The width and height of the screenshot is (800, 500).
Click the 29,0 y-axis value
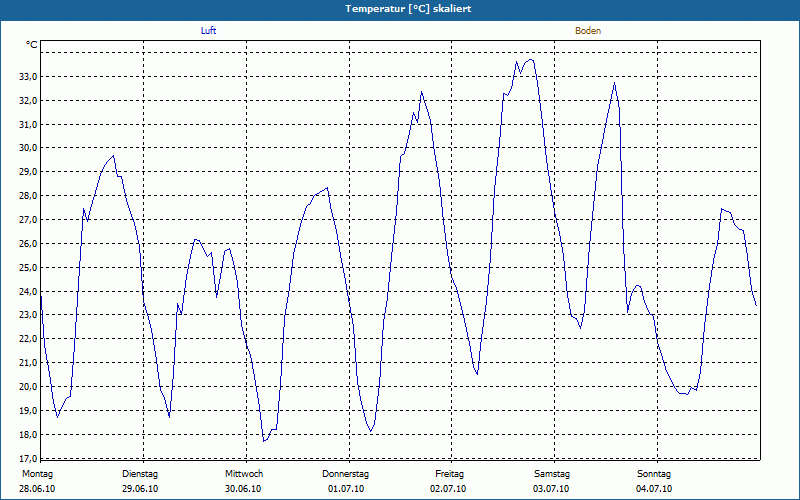(28, 172)
